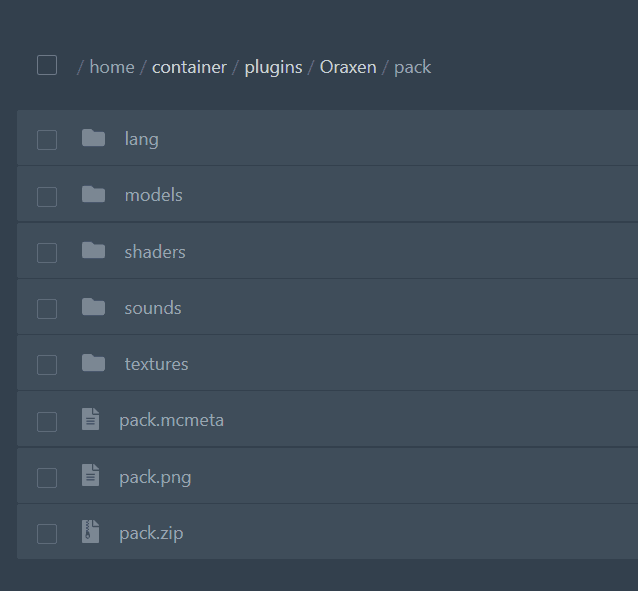
Task: Click the models folder icon
Action: coord(93,194)
